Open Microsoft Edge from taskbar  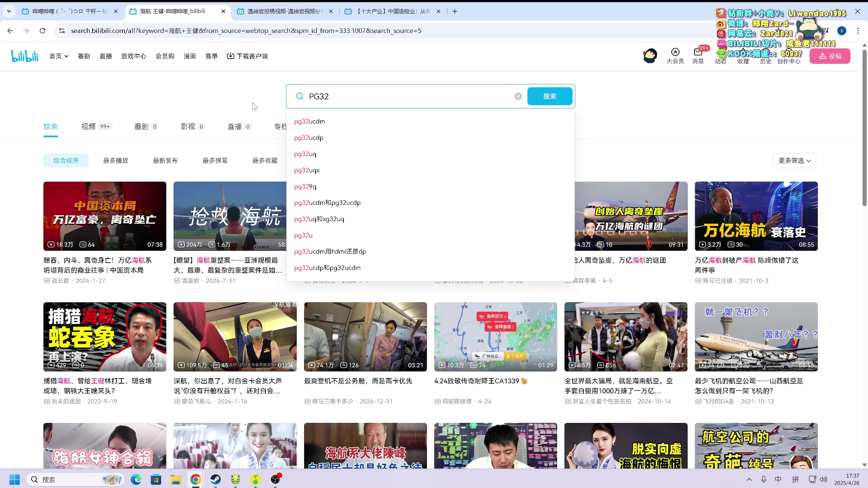[136, 480]
